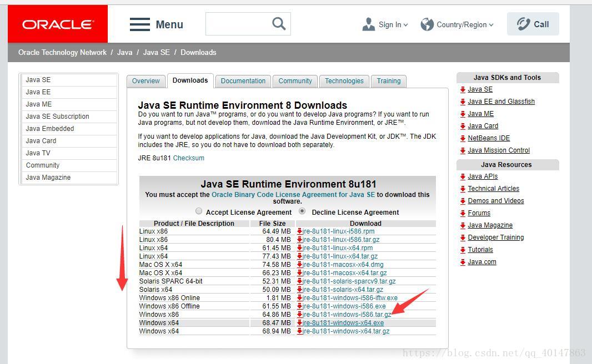This screenshot has height=364, width=592.
Task: Click the Sign In person icon
Action: pyautogui.click(x=369, y=24)
